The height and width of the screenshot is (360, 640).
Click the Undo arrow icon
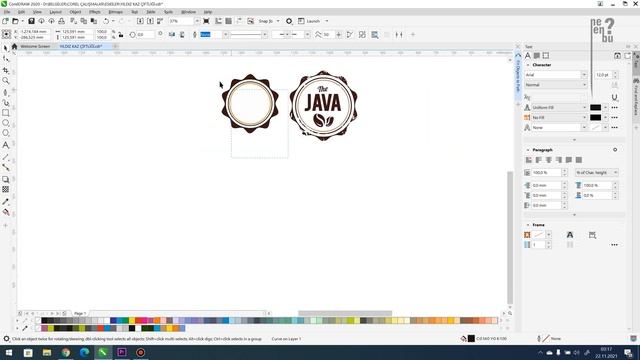click(x=106, y=21)
